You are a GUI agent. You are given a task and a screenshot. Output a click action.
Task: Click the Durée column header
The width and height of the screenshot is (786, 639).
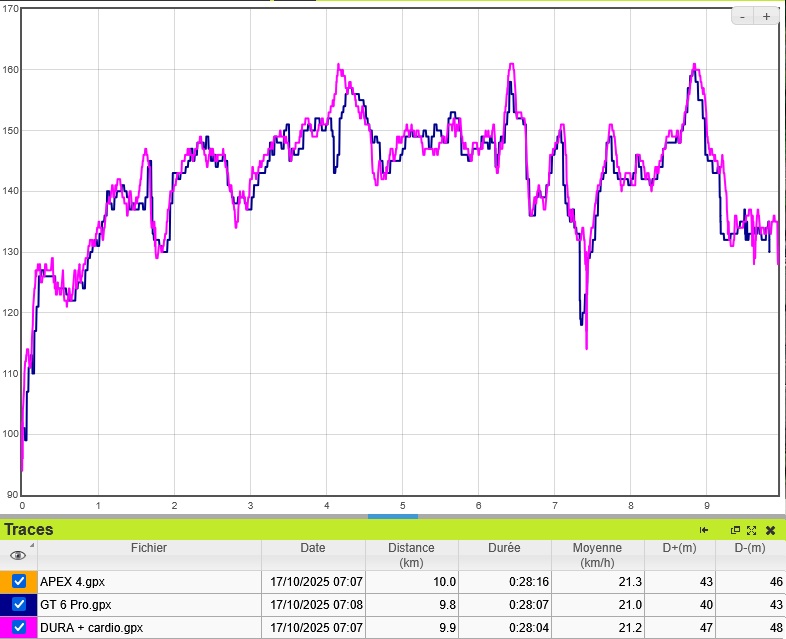point(504,548)
